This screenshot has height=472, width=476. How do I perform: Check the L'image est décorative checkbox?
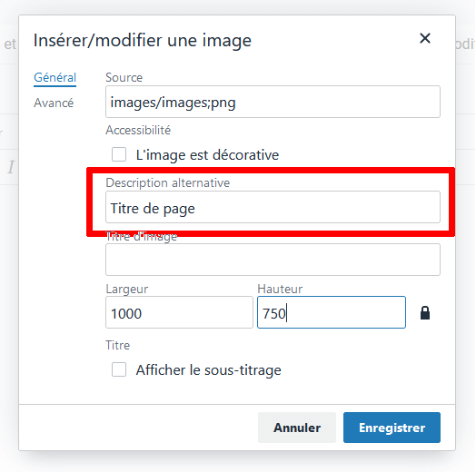pos(119,154)
